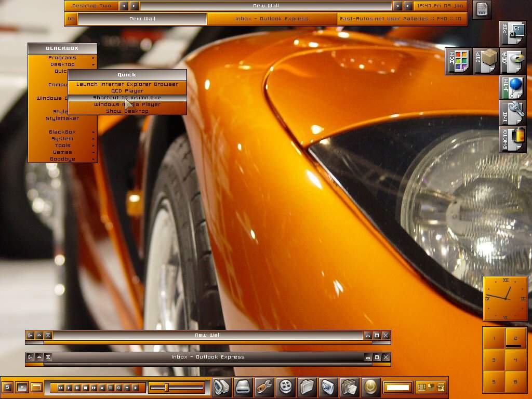Click the console screen icon in bottom dock
This screenshot has height=399, width=532.
click(x=328, y=387)
